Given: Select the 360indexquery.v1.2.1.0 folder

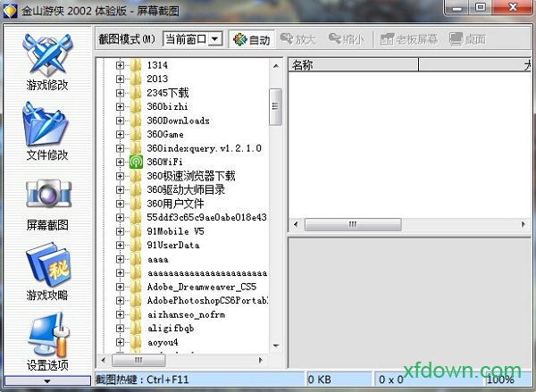Looking at the screenshot, I should [x=204, y=148].
